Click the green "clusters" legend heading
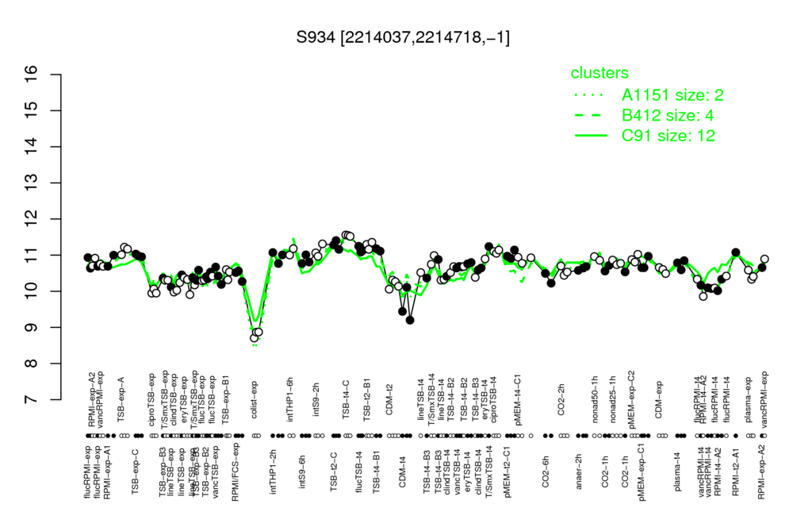Viewport: 812px width, 508px height. pos(599,73)
